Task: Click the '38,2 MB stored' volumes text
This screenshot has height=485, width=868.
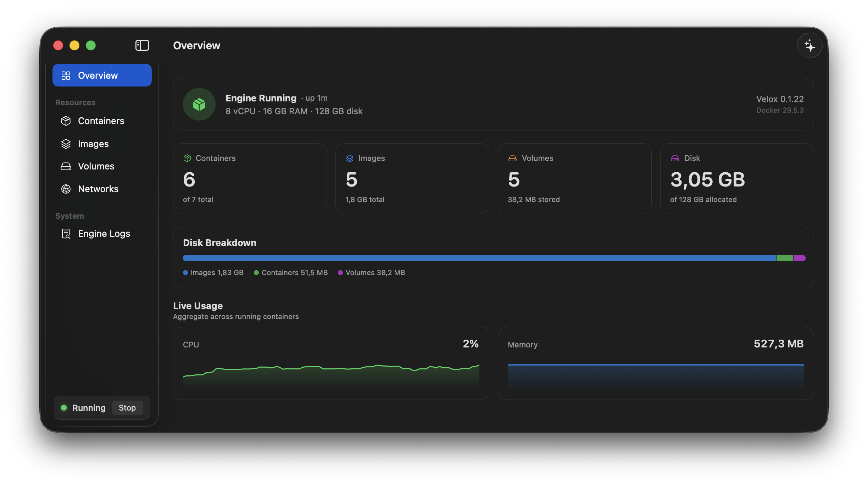Action: 534,200
